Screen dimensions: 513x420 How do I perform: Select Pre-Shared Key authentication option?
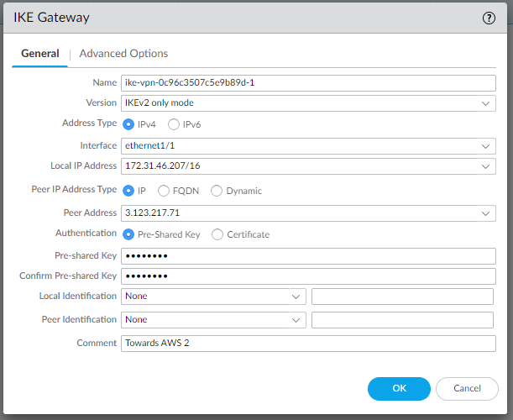click(x=129, y=234)
